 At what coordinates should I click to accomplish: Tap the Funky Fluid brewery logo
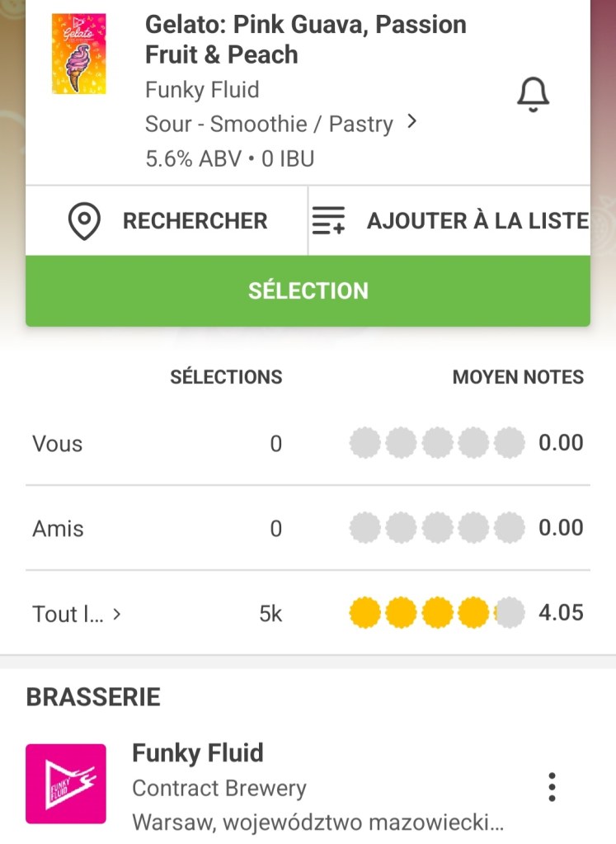click(66, 784)
